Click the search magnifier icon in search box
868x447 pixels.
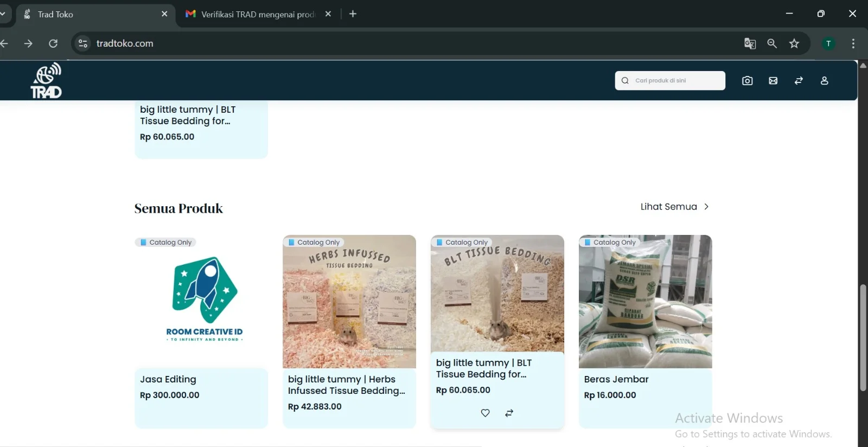[x=625, y=80]
